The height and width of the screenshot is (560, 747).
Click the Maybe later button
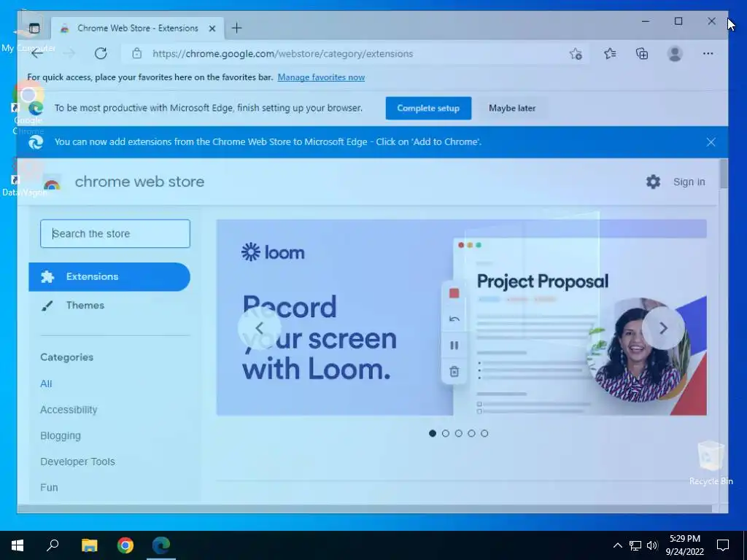click(512, 108)
